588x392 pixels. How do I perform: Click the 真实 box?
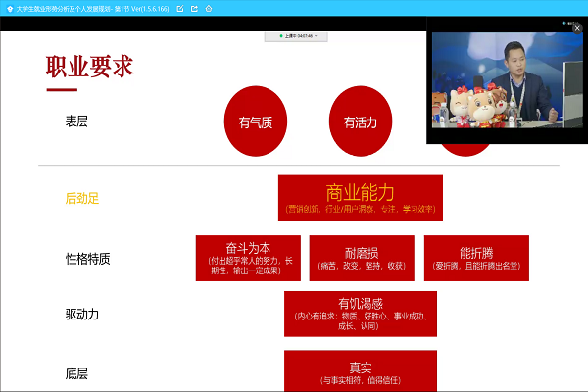coord(360,372)
